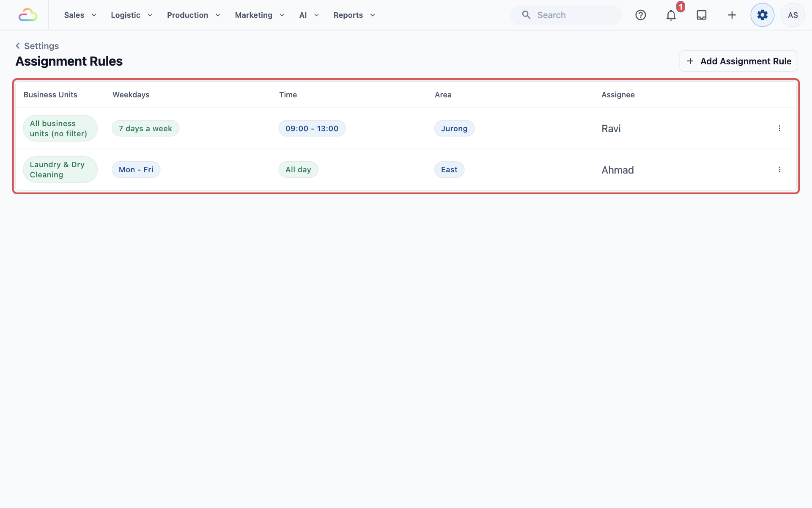Expand the Reports dropdown menu
Screen dimensions: 812x508
coord(354,15)
